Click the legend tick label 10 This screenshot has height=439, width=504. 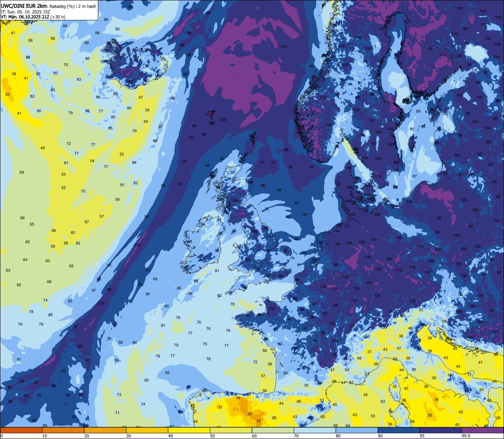(x=44, y=435)
